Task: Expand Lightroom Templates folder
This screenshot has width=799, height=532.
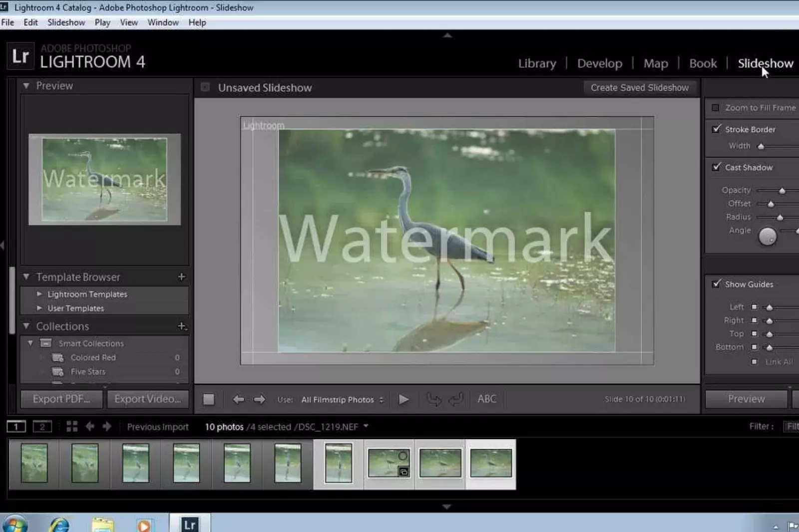Action: (x=39, y=294)
